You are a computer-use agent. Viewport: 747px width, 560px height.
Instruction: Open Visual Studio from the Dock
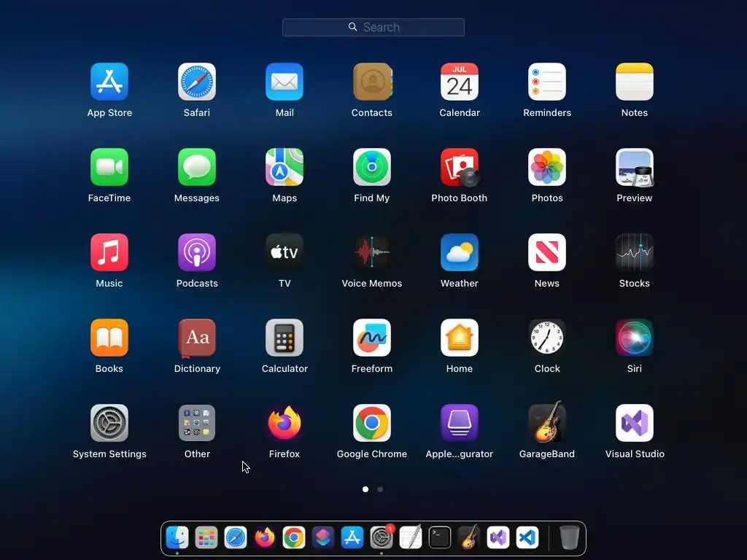coord(498,537)
